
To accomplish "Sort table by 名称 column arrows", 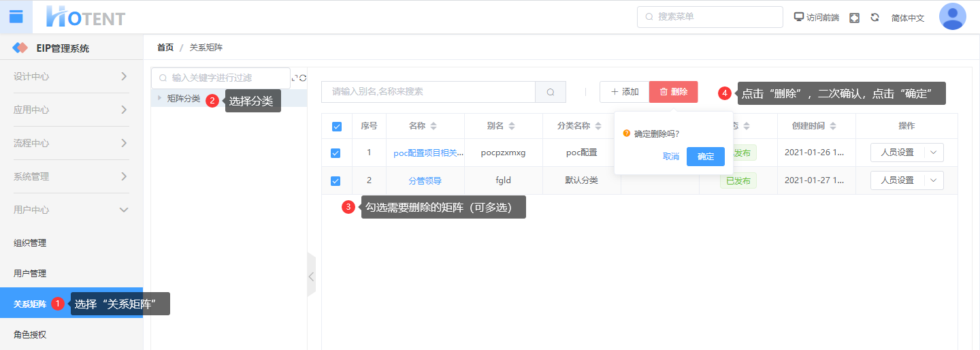I will [434, 126].
